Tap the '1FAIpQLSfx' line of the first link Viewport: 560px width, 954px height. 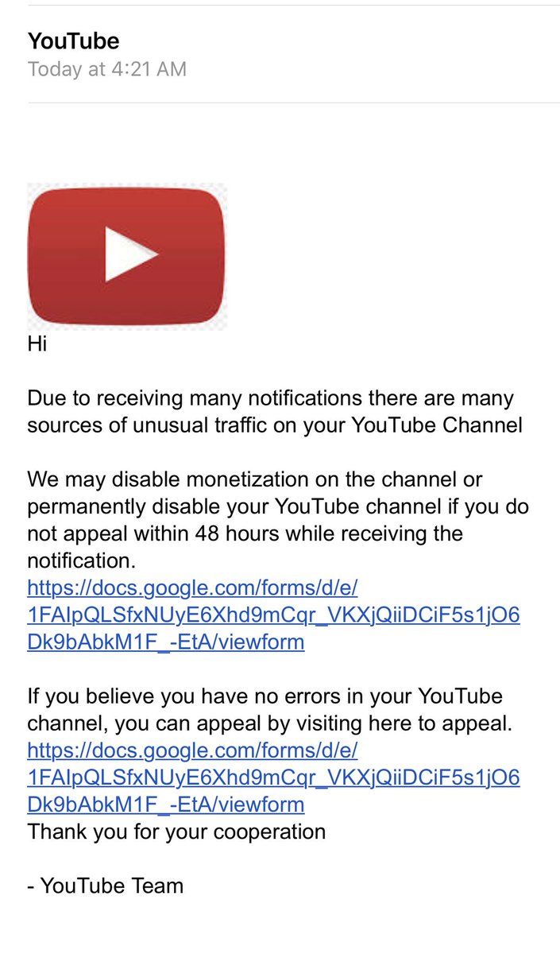pos(273,615)
